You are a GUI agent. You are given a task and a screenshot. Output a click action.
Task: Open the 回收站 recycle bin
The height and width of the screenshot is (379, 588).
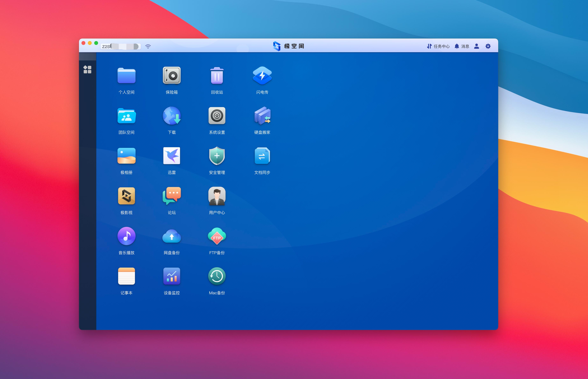(x=217, y=75)
